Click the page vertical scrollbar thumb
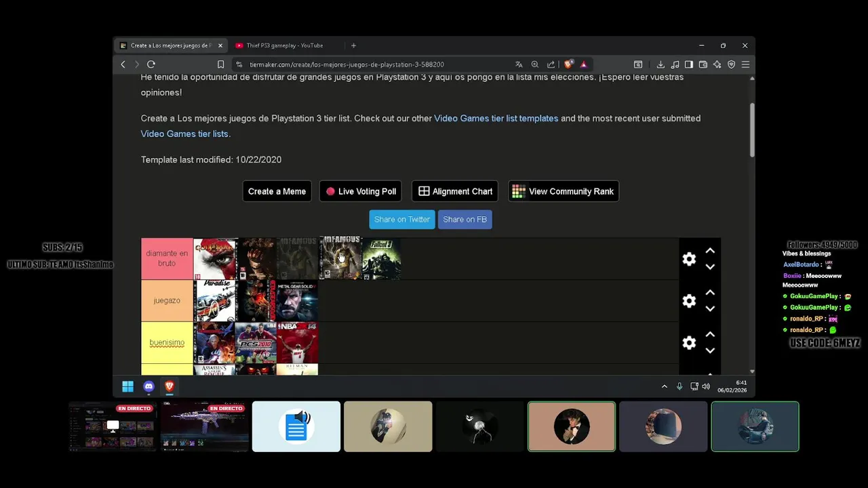Image resolution: width=868 pixels, height=488 pixels. point(751,130)
